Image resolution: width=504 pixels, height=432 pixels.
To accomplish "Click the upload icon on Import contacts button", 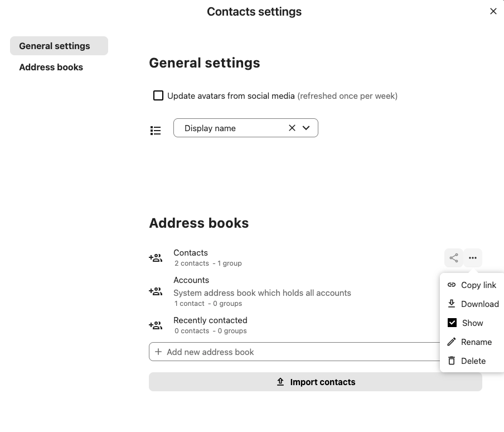I will tap(280, 382).
